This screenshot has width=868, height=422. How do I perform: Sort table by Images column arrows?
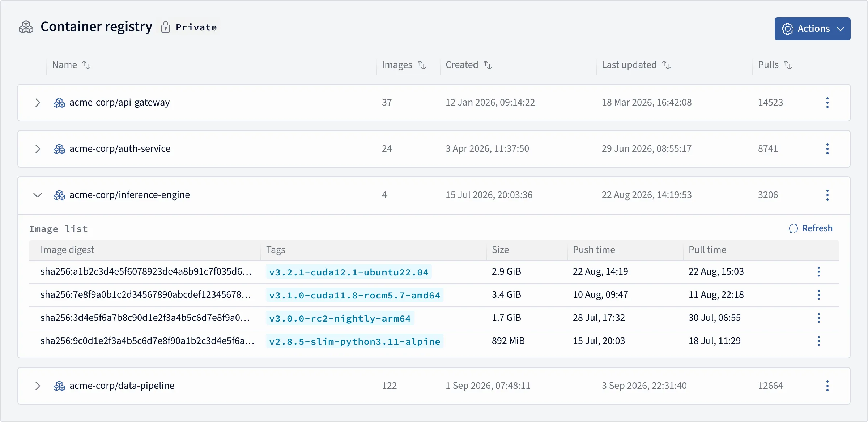click(x=422, y=65)
